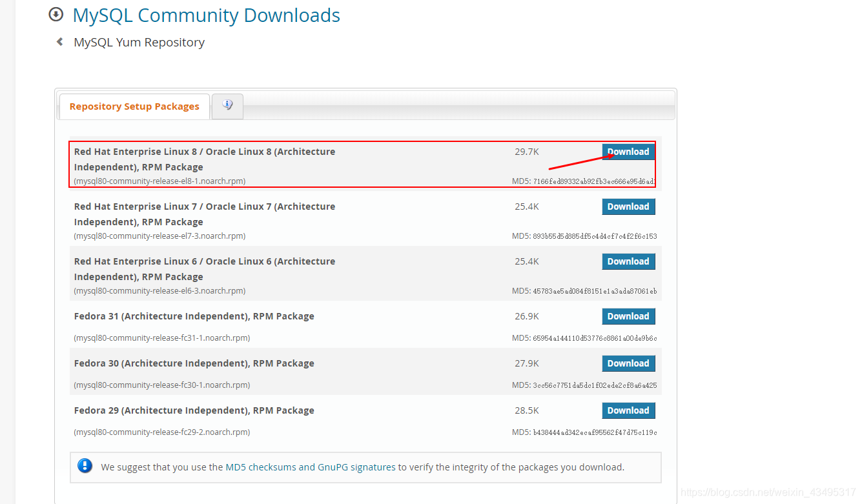Click the Fedora 31 package title
Screen dimensions: 862x504
[194, 316]
